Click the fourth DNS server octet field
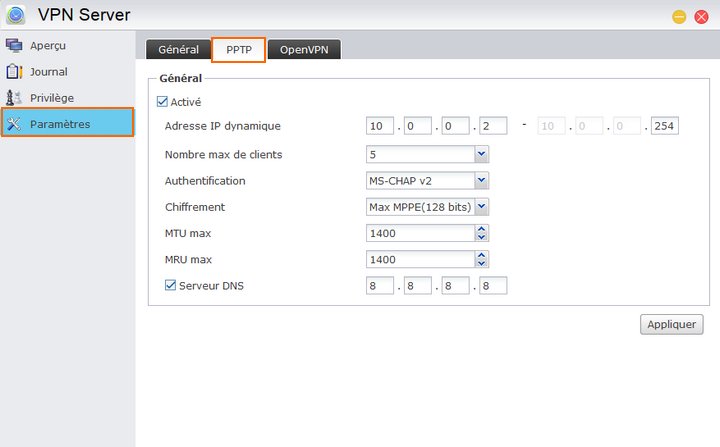This screenshot has height=447, width=720. click(x=493, y=286)
